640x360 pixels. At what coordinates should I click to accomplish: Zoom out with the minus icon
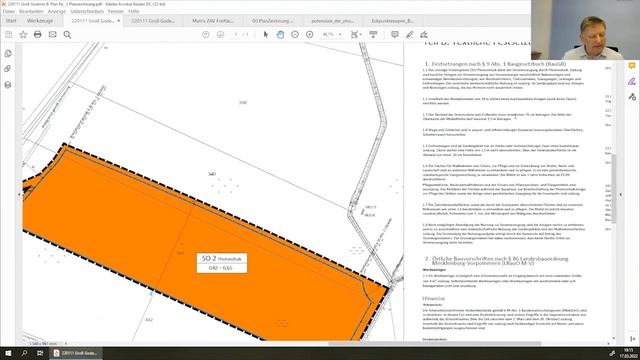(x=295, y=35)
